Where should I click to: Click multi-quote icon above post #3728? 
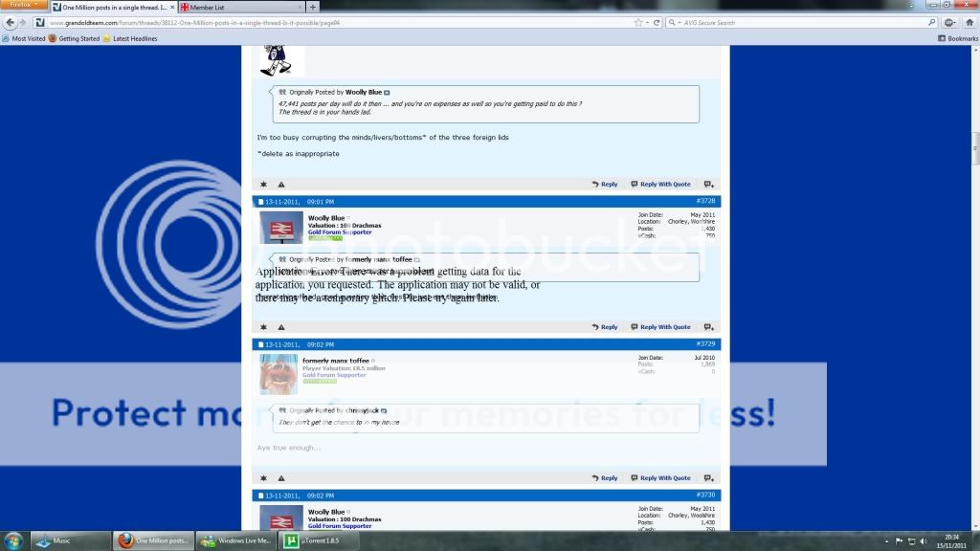pos(709,185)
